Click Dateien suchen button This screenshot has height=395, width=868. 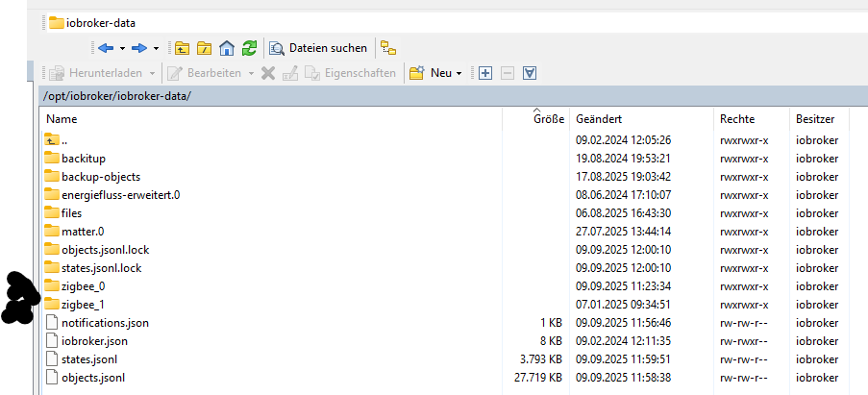[x=318, y=49]
